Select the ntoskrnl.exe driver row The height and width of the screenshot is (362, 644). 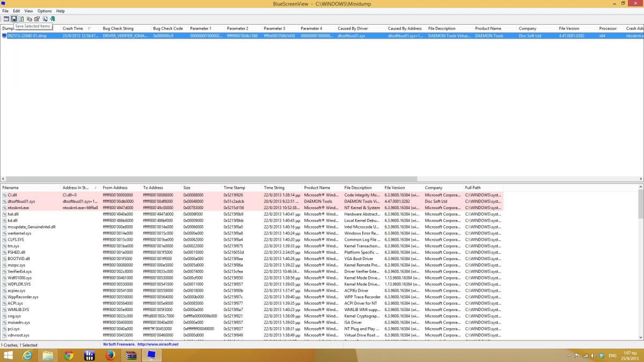click(x=252, y=208)
